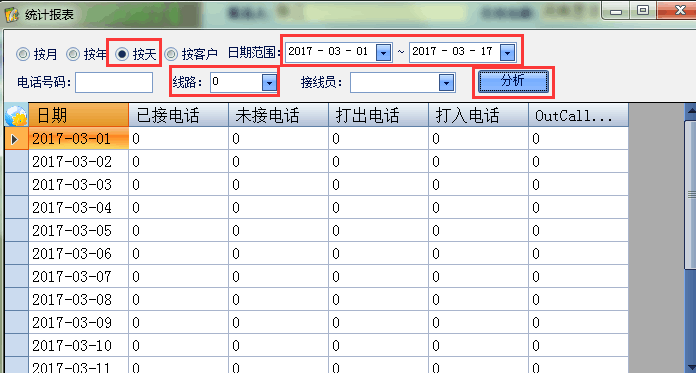Sort by 打出电话 column header

(x=378, y=115)
